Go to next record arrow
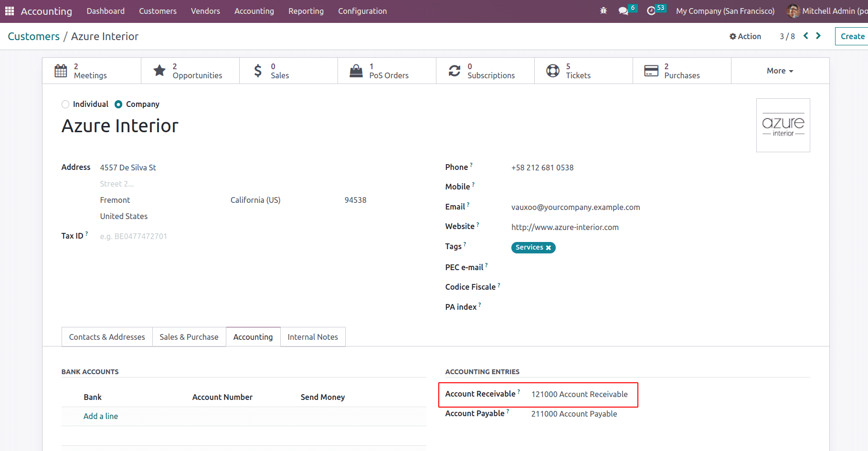 coord(818,36)
